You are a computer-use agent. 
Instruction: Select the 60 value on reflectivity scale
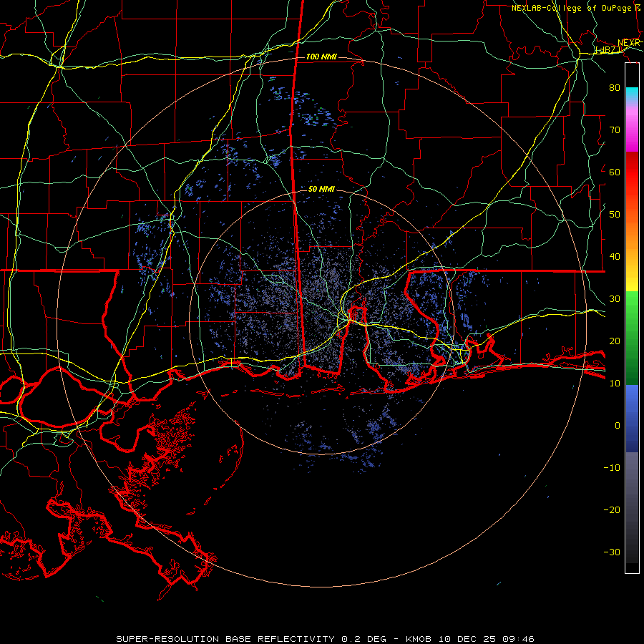615,172
